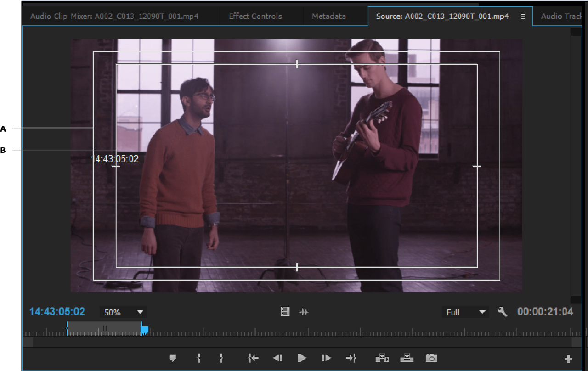588x371 pixels.
Task: Expand the Full playback resolution dropdown
Action: 466,312
